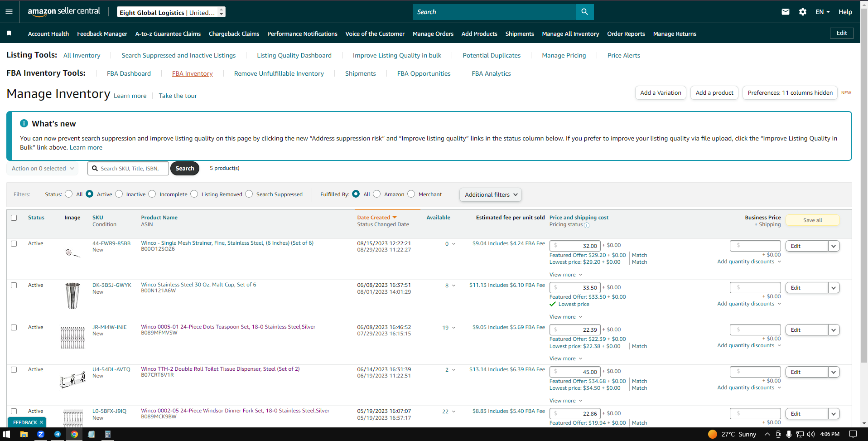The height and width of the screenshot is (441, 868).
Task: Click the volume icon in the system tray
Action: click(x=811, y=434)
